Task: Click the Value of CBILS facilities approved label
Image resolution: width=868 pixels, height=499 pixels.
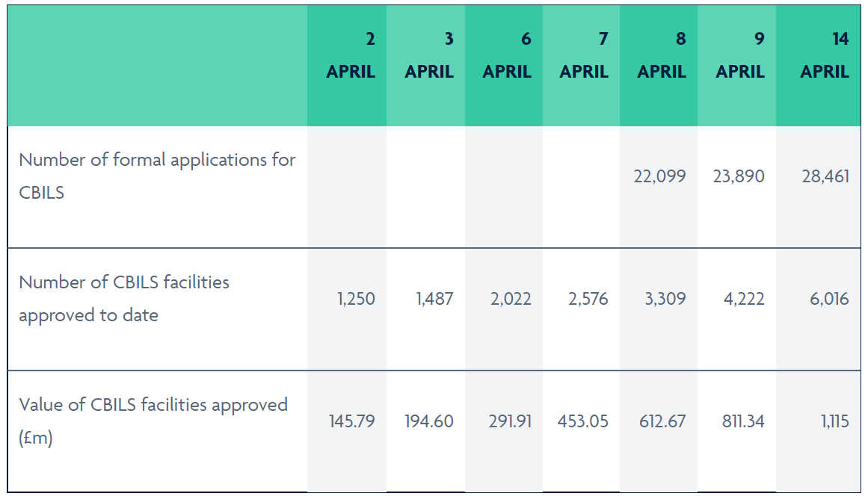Action: tap(153, 421)
